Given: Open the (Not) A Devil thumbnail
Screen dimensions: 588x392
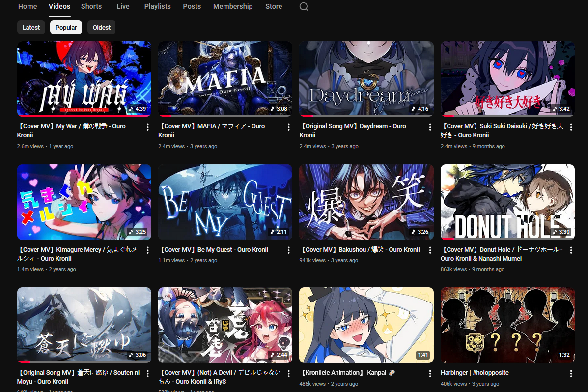Looking at the screenshot, I should point(225,325).
